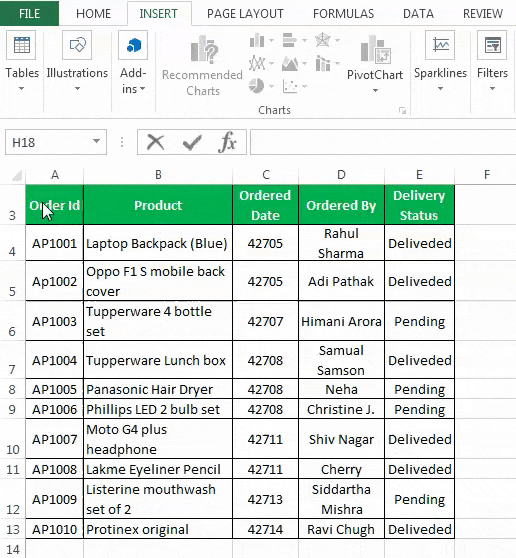Switch to the PAGE LAYOUT tab
This screenshot has width=516, height=558.
245,14
